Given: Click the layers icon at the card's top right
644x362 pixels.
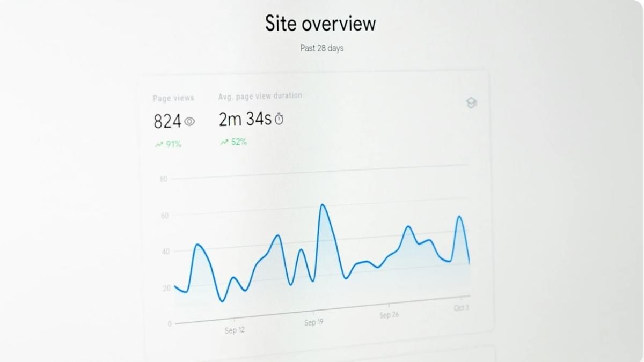Looking at the screenshot, I should (x=471, y=103).
